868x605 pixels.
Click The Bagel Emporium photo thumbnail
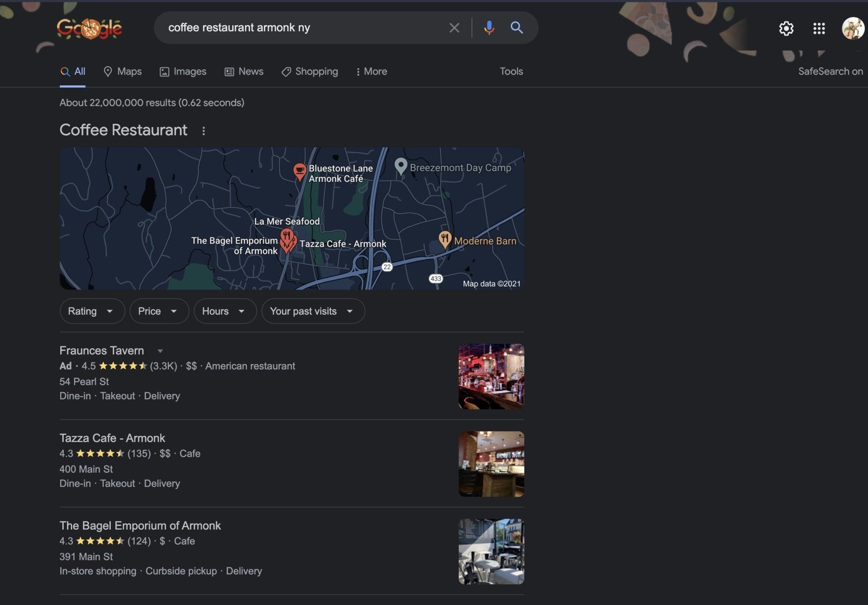491,551
